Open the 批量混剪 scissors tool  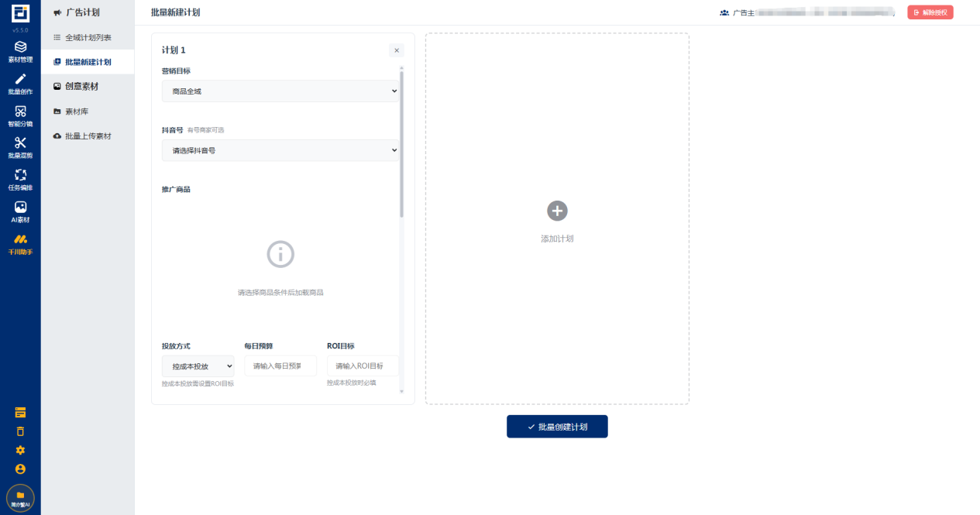[20, 148]
